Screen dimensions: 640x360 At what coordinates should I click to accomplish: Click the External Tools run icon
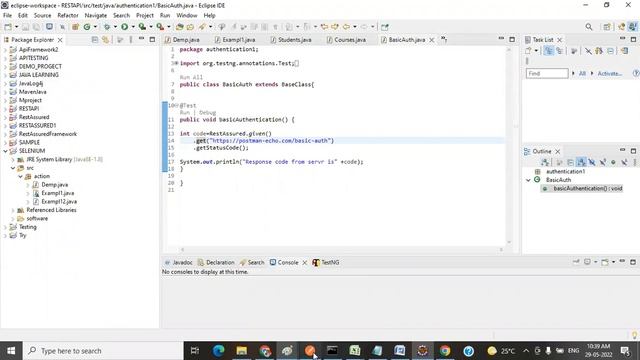coord(160,27)
